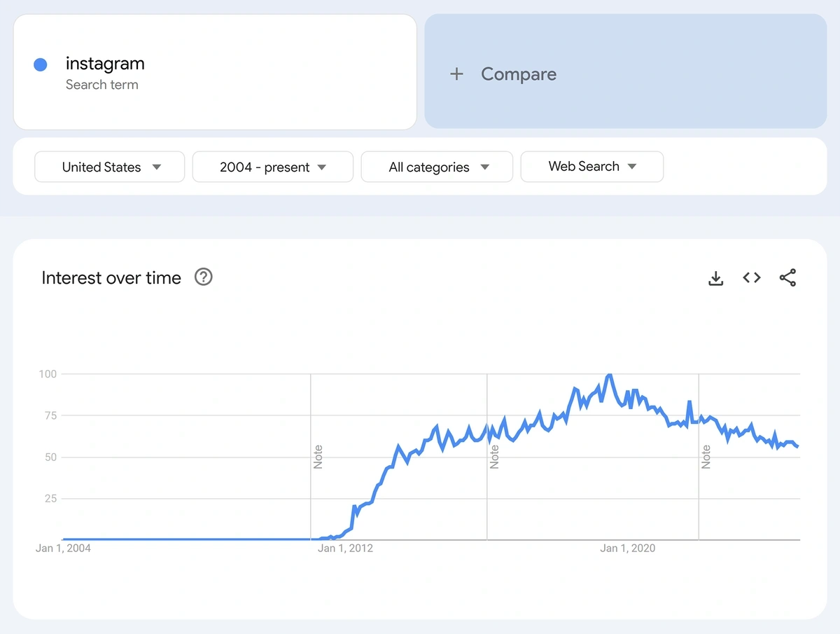Click the blue dot beside instagram
This screenshot has width=840, height=634.
pos(41,64)
